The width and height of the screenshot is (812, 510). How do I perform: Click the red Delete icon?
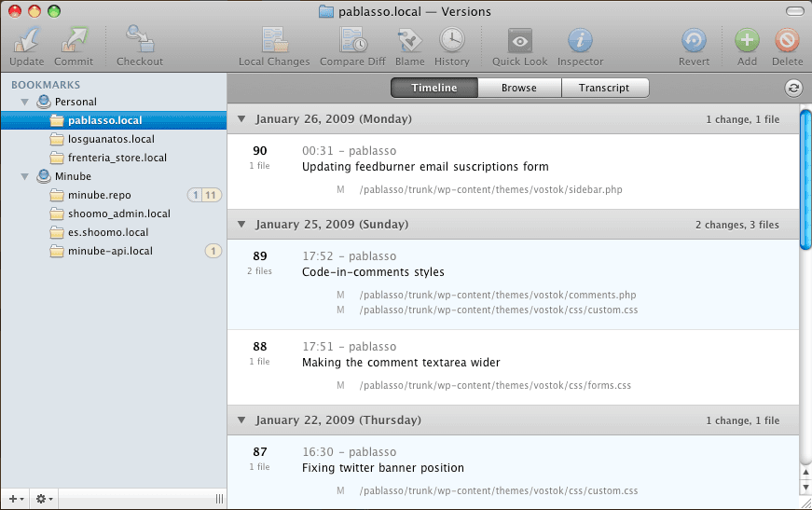(x=787, y=40)
